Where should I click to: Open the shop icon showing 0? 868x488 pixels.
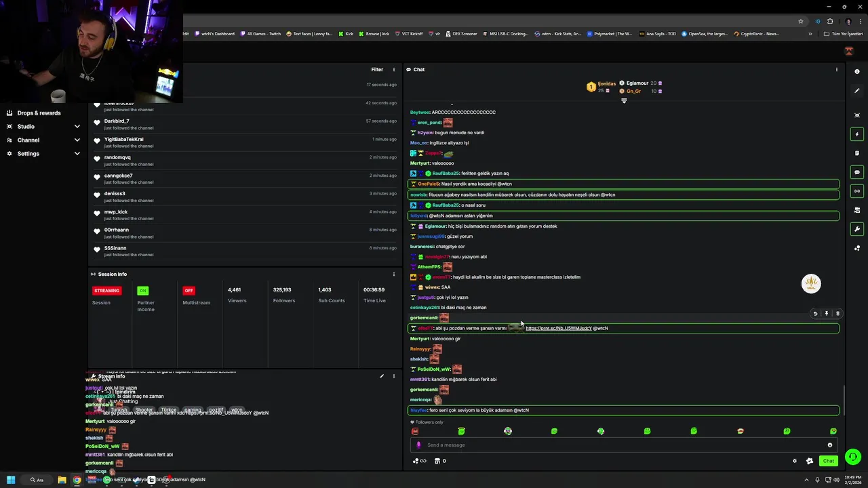440,461
